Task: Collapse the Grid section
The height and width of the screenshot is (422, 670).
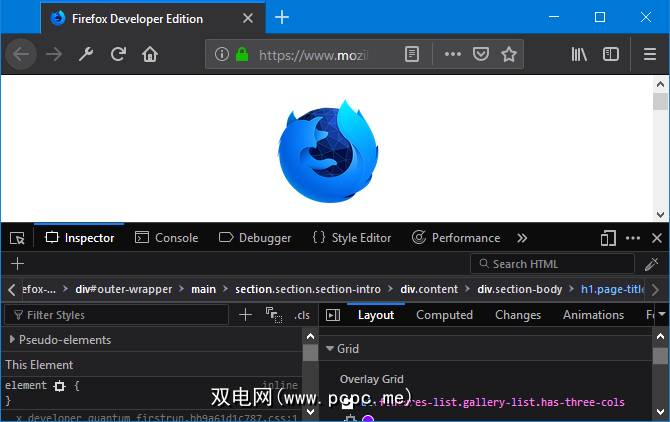Action: click(331, 349)
